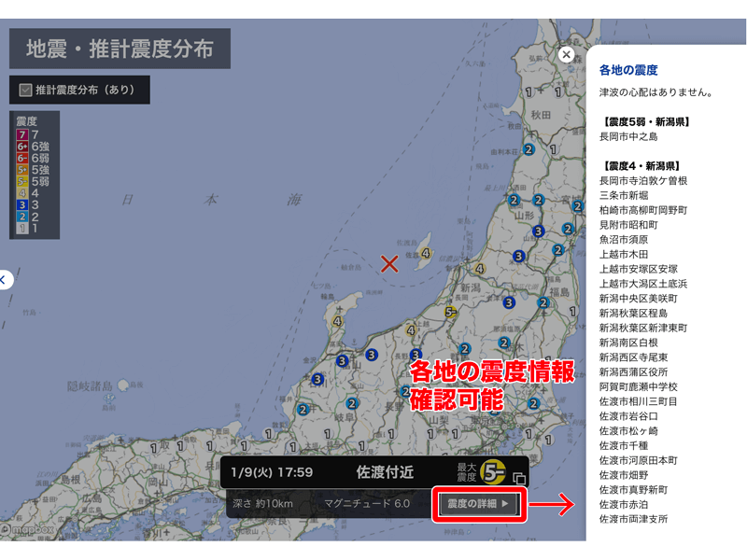Click the 5- intensity marker near Niigata
This screenshot has width=747, height=560.
(x=450, y=312)
